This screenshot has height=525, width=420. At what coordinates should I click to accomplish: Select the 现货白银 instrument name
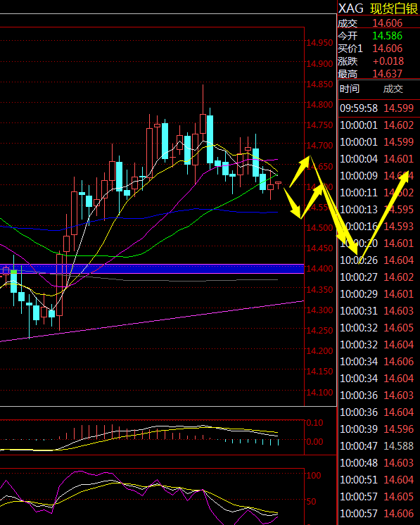(394, 8)
